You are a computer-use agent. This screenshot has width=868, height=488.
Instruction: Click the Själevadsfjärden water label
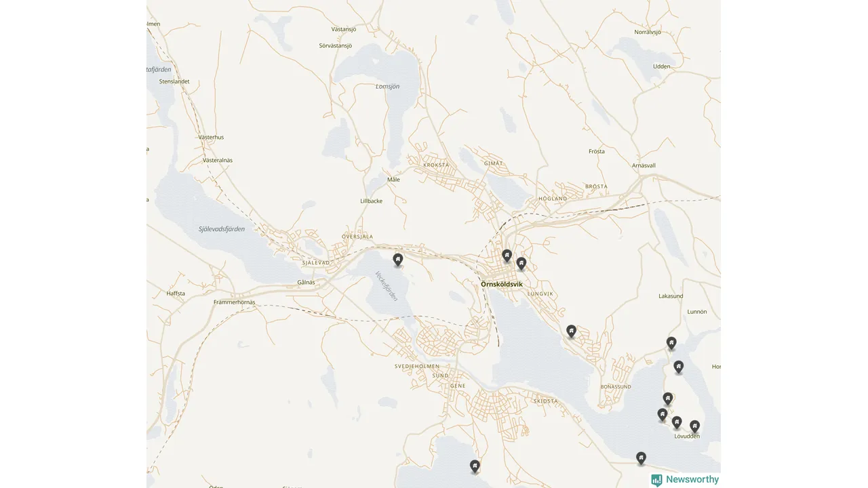click(222, 229)
